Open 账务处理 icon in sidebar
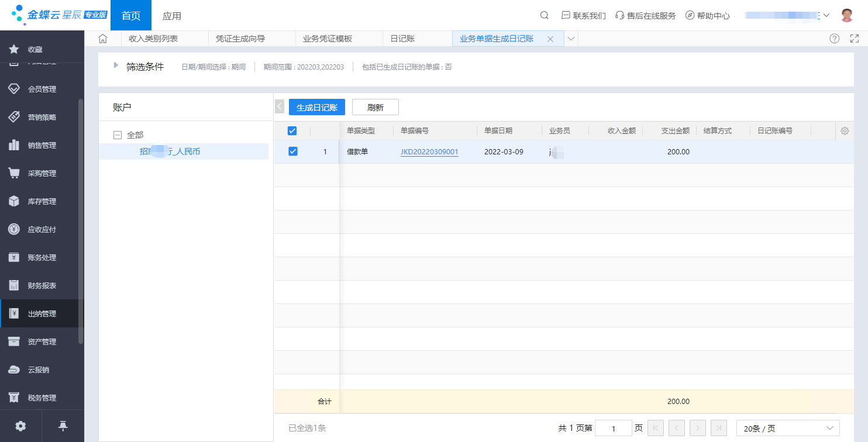Screen dimensions: 868x442 pyautogui.click(x=14, y=257)
